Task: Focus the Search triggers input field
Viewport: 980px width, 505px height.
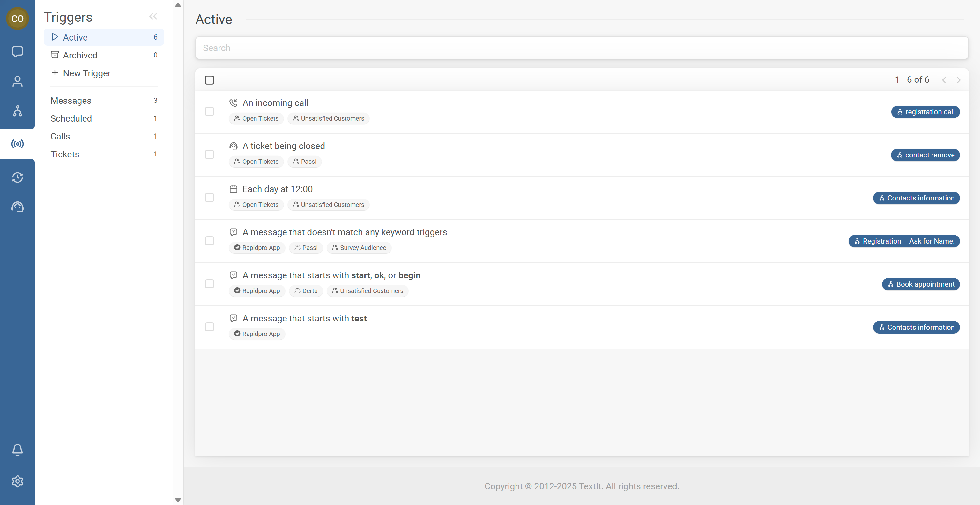Action: 581,48
